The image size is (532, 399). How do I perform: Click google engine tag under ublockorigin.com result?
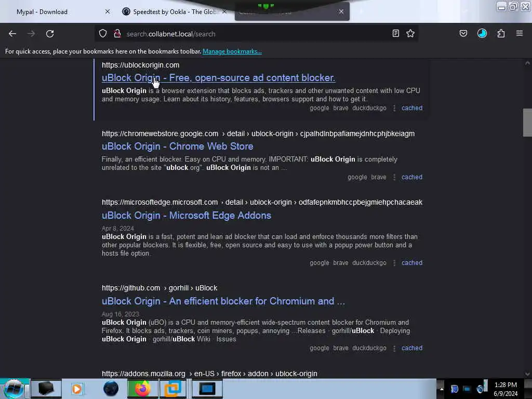pyautogui.click(x=320, y=108)
